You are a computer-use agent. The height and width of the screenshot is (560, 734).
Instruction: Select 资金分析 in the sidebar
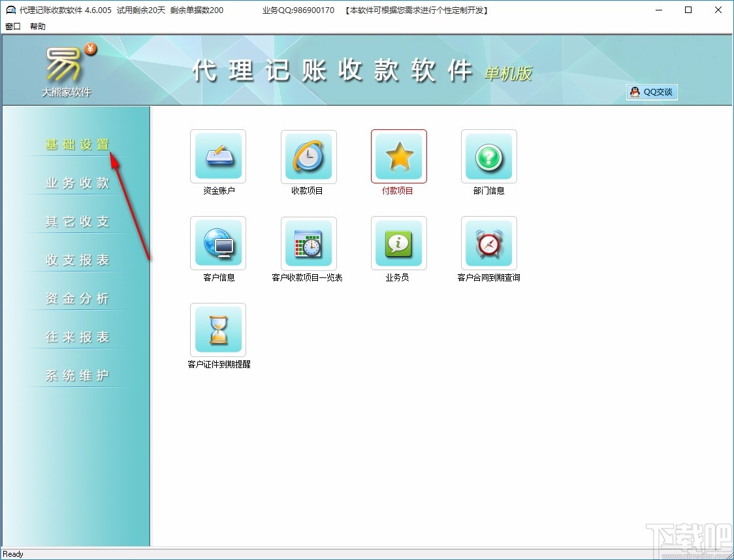[x=77, y=298]
